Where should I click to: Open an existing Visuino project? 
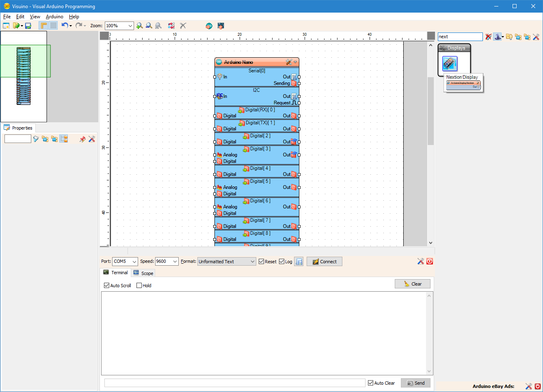tap(16, 26)
